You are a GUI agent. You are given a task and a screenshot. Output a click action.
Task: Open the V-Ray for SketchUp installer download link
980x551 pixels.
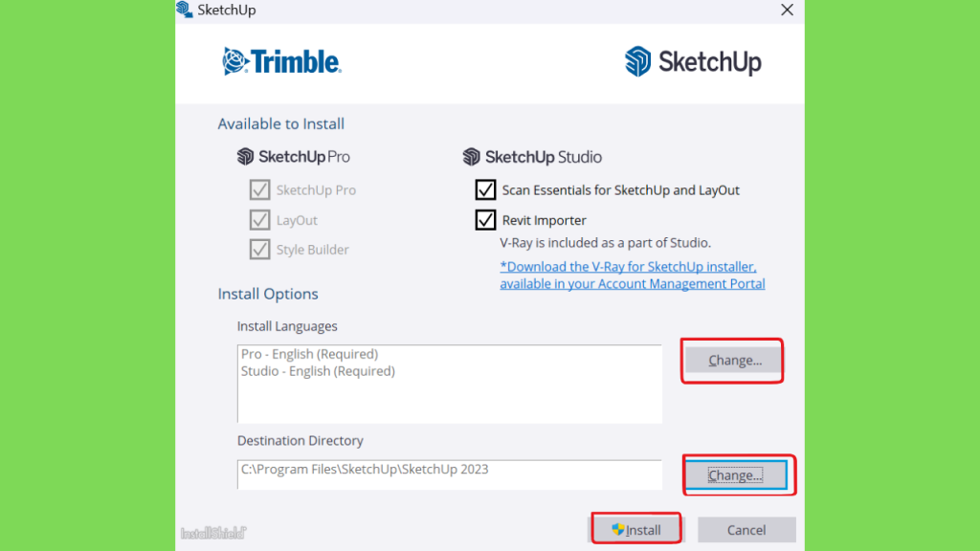tap(632, 275)
